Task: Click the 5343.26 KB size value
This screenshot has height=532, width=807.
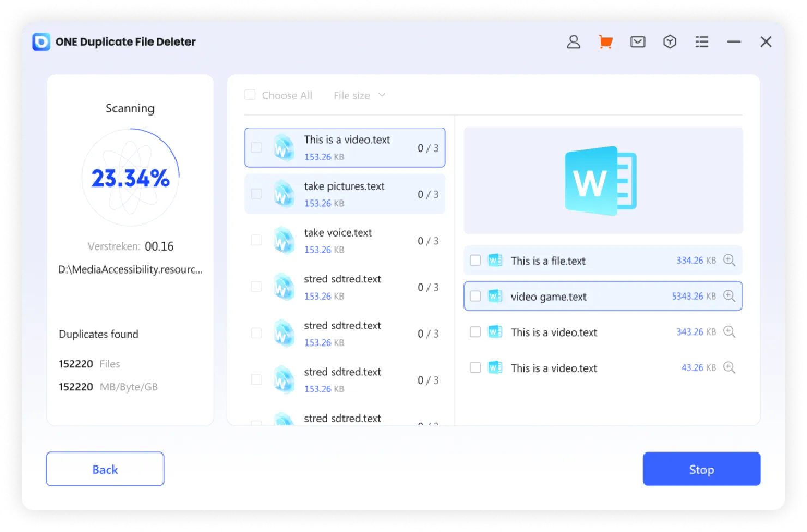Action: (694, 296)
